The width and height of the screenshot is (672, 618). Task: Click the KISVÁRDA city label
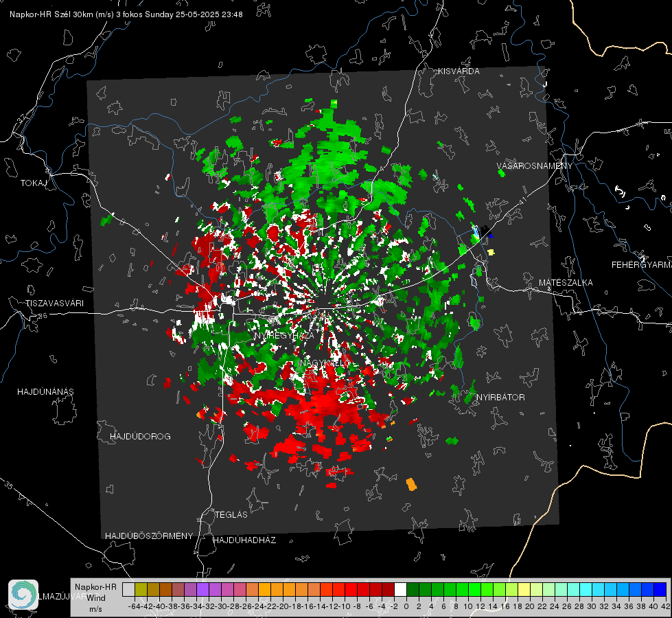pos(459,71)
